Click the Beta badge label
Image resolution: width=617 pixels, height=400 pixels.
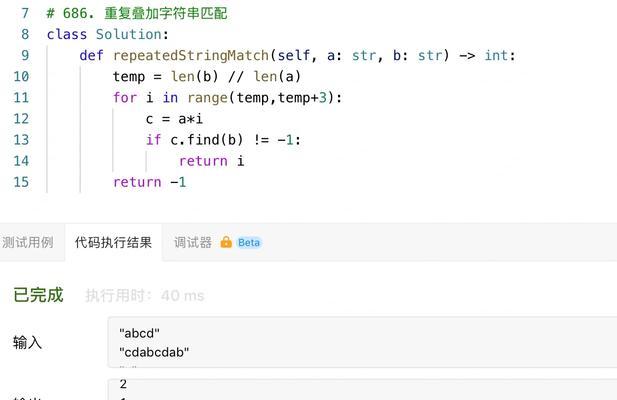pyautogui.click(x=249, y=243)
